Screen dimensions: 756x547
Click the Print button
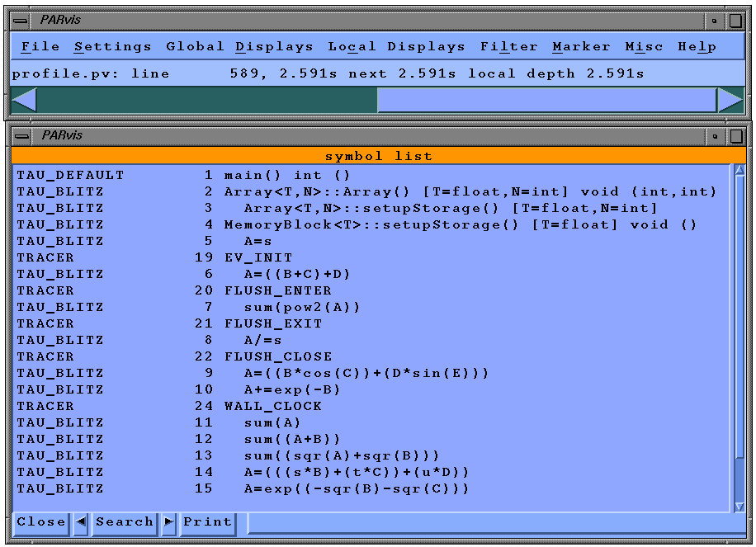207,522
